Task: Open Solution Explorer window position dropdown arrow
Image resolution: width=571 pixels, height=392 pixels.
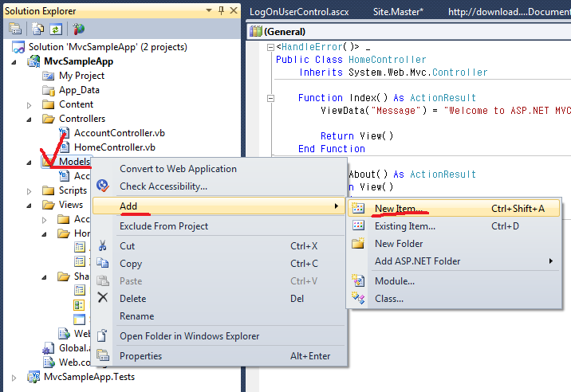Action: tap(209, 10)
